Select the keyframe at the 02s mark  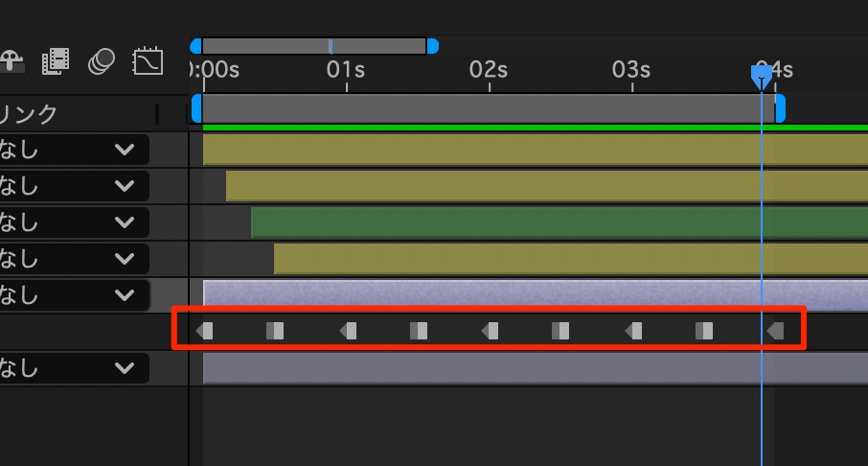click(x=490, y=331)
